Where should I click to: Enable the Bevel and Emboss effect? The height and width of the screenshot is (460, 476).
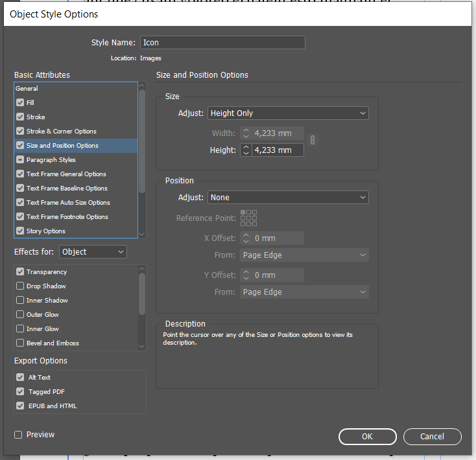(x=20, y=343)
